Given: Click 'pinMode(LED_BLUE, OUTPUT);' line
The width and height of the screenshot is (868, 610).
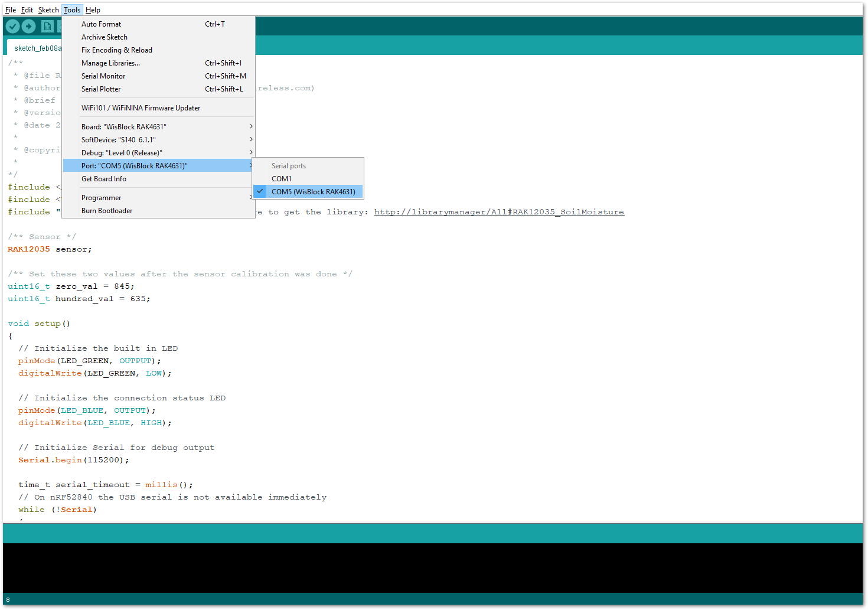Looking at the screenshot, I should coord(87,410).
